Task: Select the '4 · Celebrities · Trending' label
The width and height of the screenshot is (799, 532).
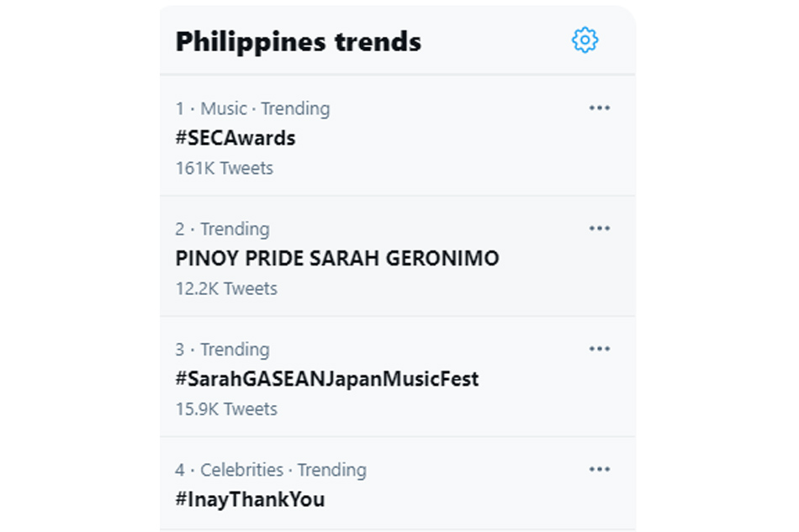Action: (x=271, y=470)
